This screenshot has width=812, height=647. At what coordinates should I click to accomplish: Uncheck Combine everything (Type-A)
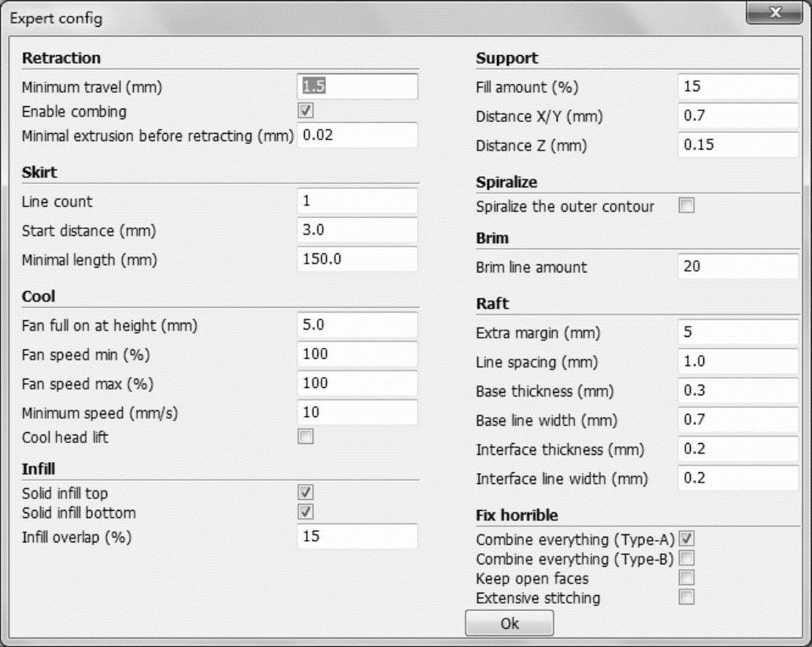pos(687,539)
